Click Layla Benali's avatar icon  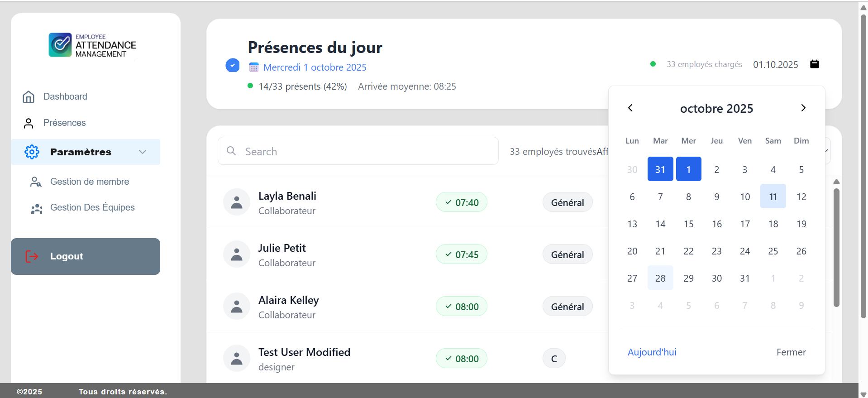tap(236, 202)
